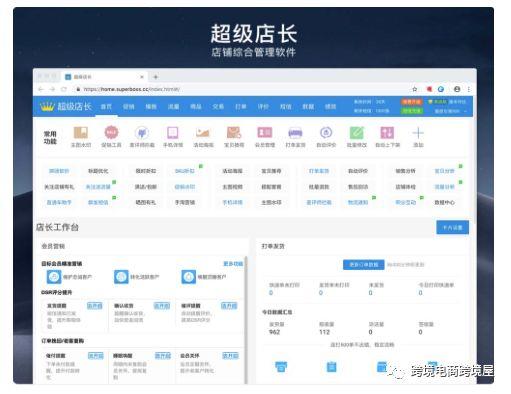Open the 会员管理 ID card icon
This screenshot has width=511, height=394.
point(265,132)
